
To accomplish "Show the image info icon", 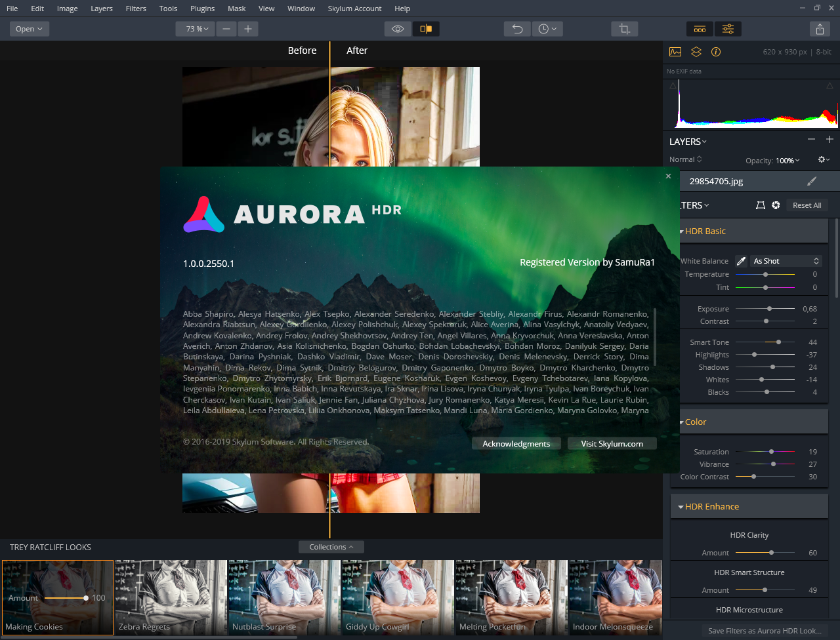I will coord(716,52).
